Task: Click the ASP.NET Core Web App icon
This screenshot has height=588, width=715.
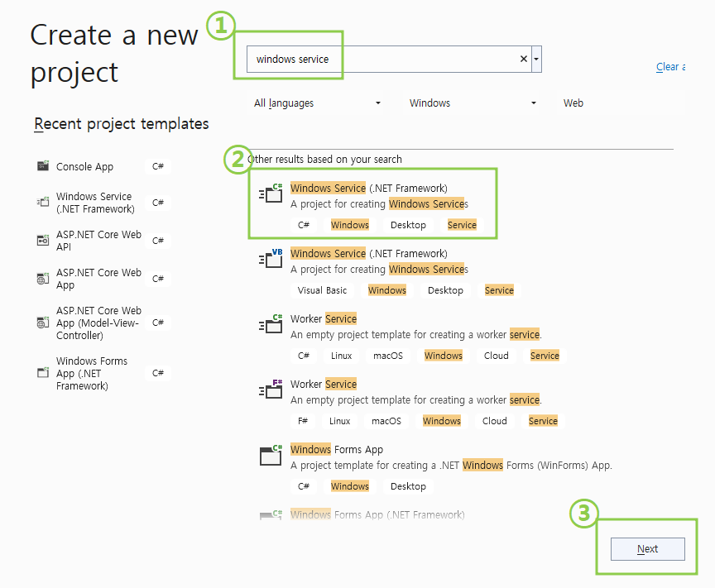Action: coord(43,279)
